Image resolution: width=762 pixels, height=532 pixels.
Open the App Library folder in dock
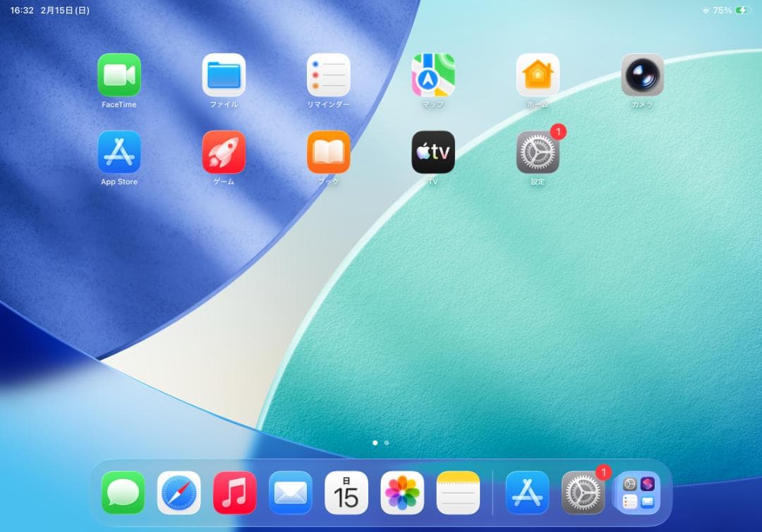click(x=639, y=492)
